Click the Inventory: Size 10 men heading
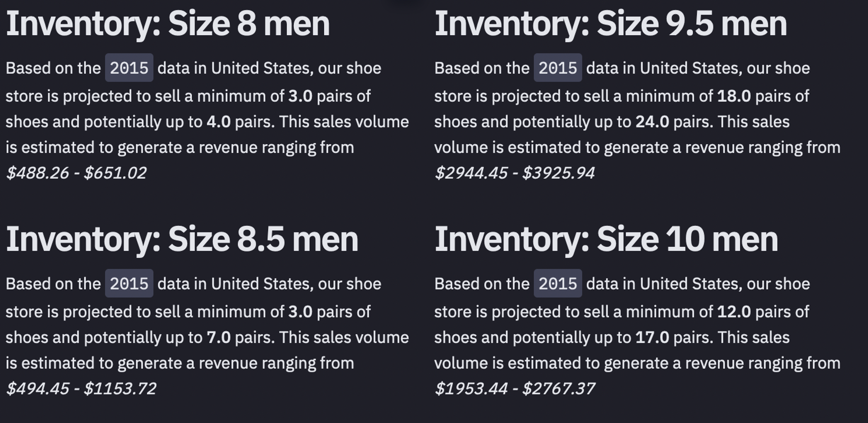The image size is (868, 423). coord(606,240)
